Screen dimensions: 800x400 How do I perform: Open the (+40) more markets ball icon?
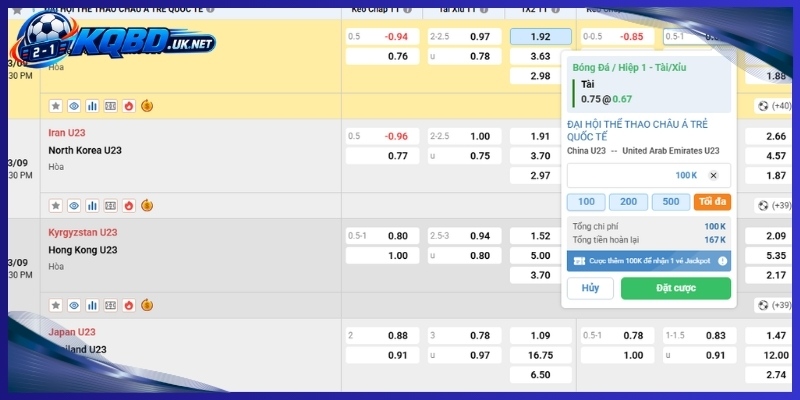(x=773, y=106)
